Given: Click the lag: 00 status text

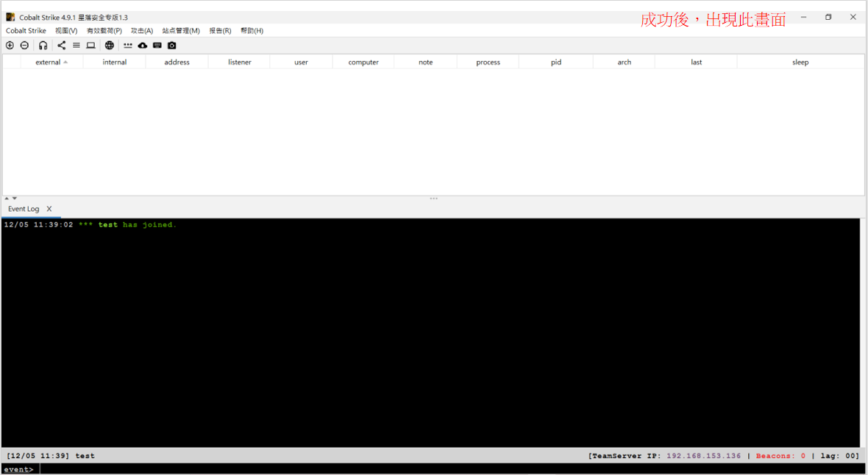Looking at the screenshot, I should 839,456.
